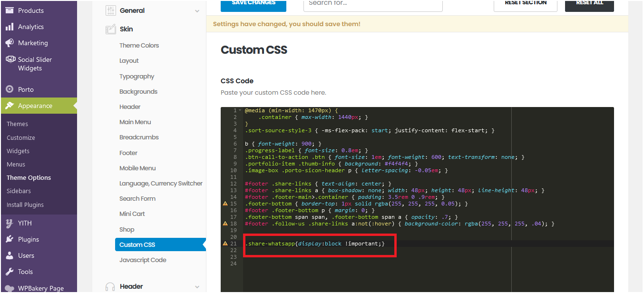This screenshot has width=644, height=303.
Task: Click the Analytics bar chart icon
Action: [10, 27]
